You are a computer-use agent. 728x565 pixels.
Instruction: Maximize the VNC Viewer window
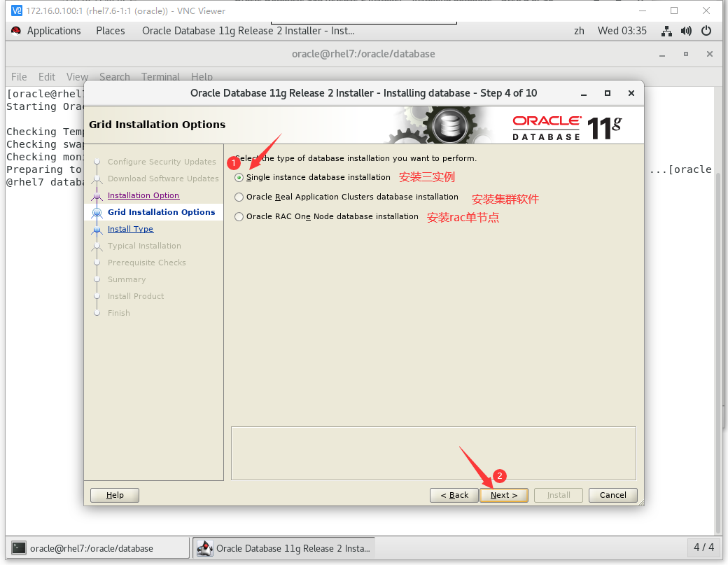674,11
